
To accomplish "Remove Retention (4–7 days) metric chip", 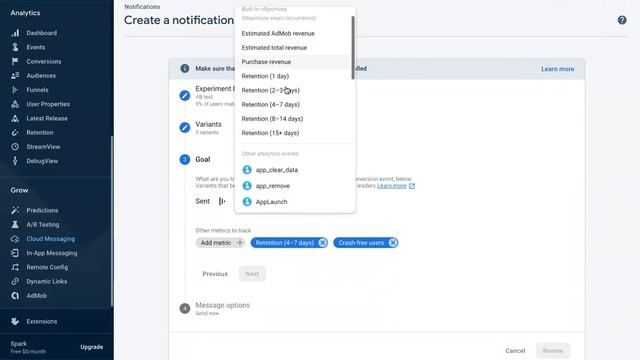I will click(322, 243).
